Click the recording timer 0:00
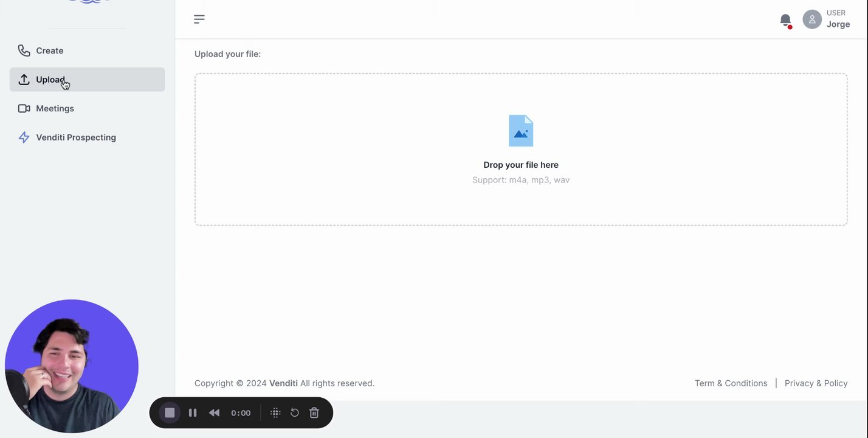This screenshot has height=438, width=868. [x=241, y=413]
